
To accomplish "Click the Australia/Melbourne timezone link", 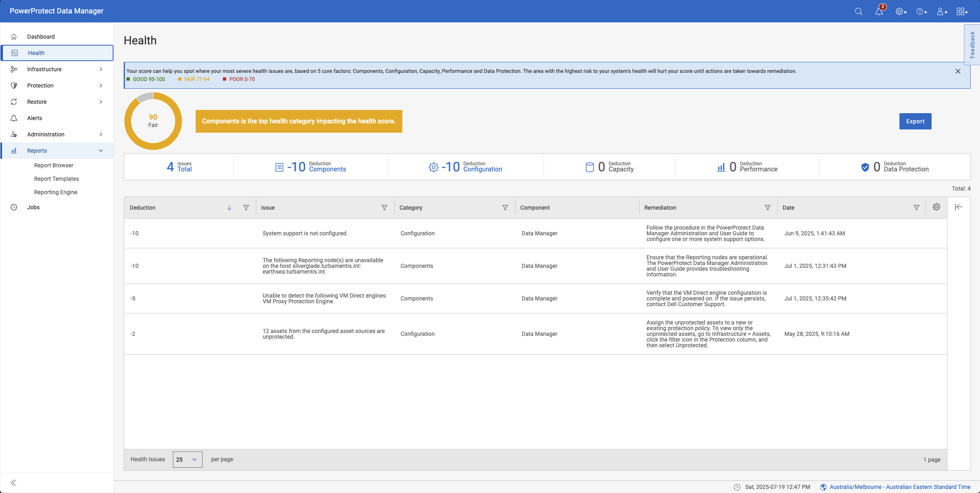I will pos(899,487).
